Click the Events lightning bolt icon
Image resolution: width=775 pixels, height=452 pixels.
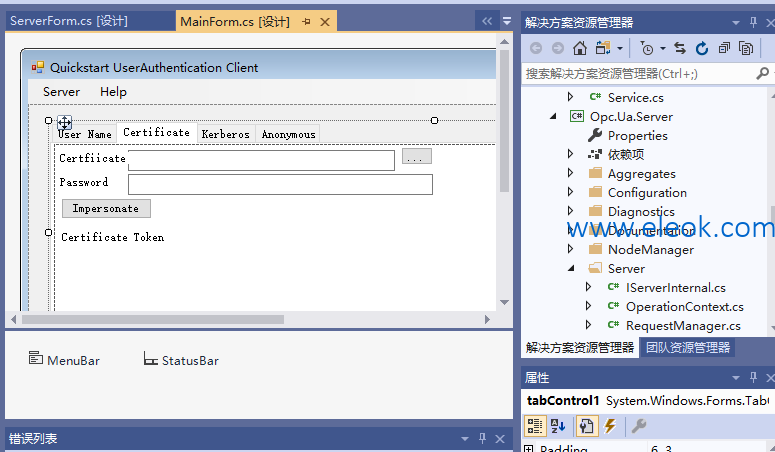click(x=610, y=426)
